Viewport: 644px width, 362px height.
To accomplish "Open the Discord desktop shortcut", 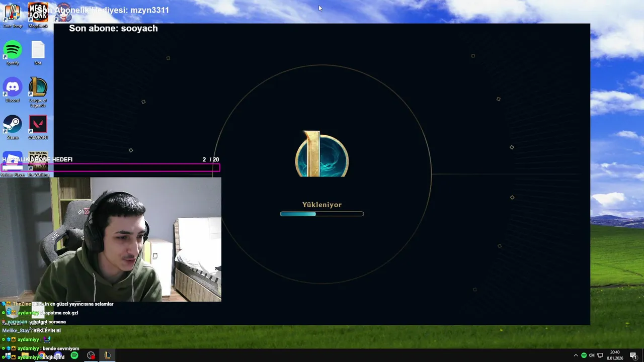I will 13,90.
